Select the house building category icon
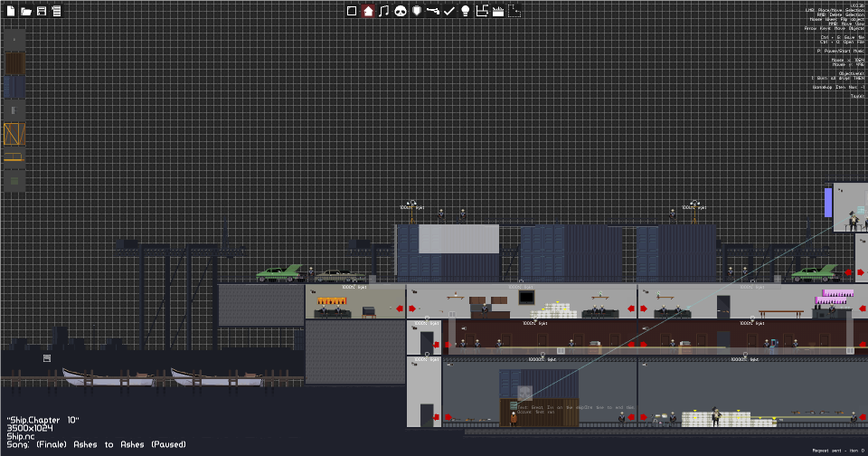868x456 pixels. pyautogui.click(x=368, y=11)
